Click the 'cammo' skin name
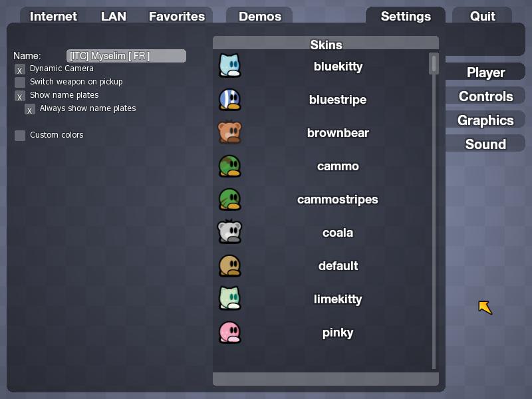The height and width of the screenshot is (399, 532). point(338,166)
